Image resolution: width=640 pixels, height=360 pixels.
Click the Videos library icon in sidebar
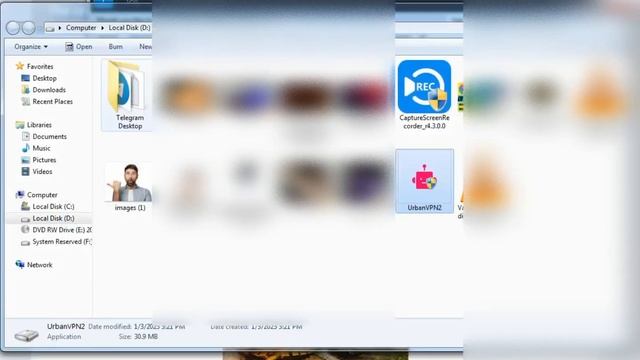click(x=26, y=171)
